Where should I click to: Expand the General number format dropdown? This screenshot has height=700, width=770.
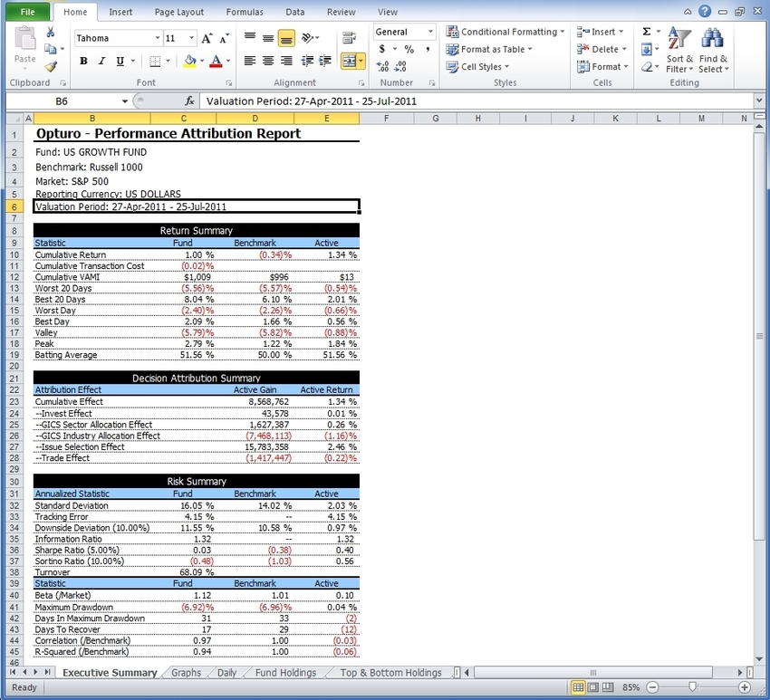(428, 32)
